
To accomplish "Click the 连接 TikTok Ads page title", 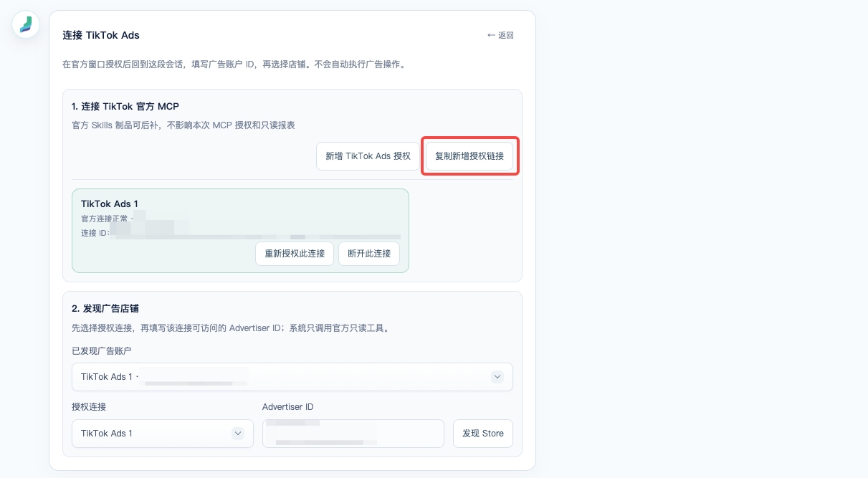I will click(101, 35).
